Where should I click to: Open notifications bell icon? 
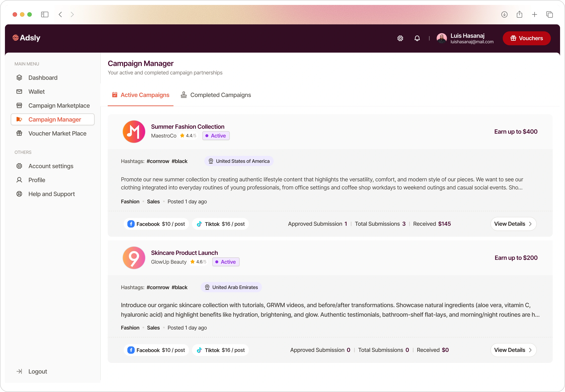[x=417, y=38]
